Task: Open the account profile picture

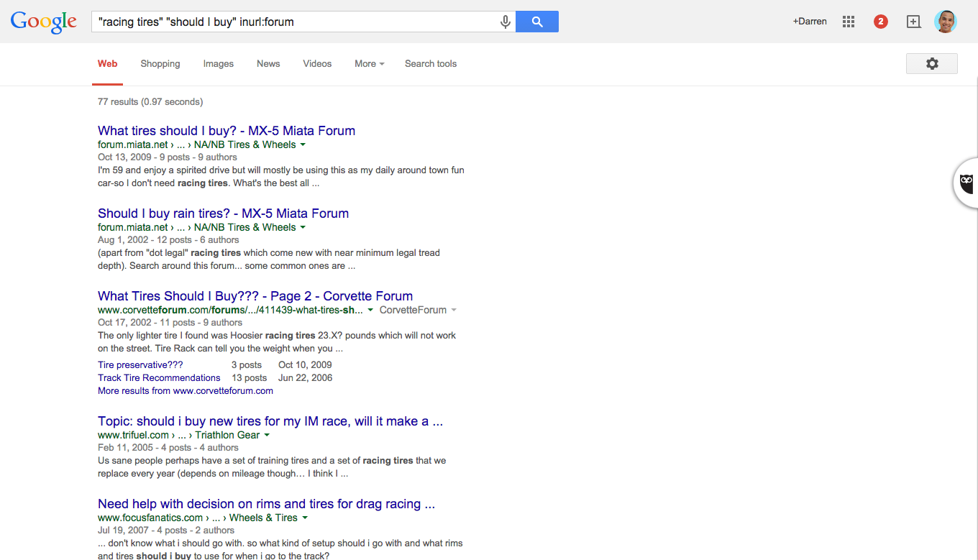Action: 946,22
